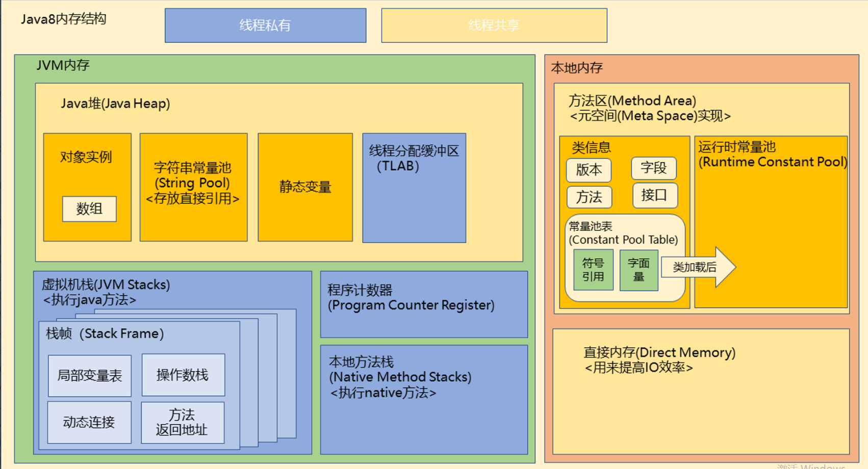Click the 程序计数器 (Program Counter Register) block

coord(423,304)
